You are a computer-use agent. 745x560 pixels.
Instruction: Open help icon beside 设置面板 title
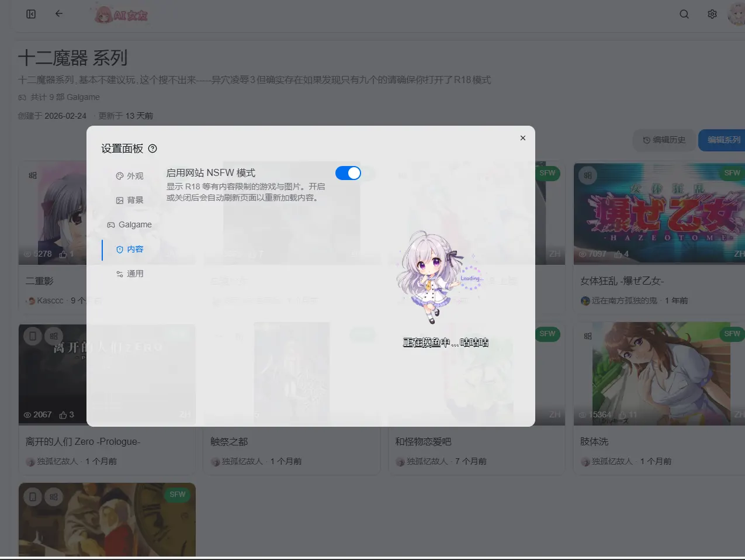pyautogui.click(x=153, y=148)
